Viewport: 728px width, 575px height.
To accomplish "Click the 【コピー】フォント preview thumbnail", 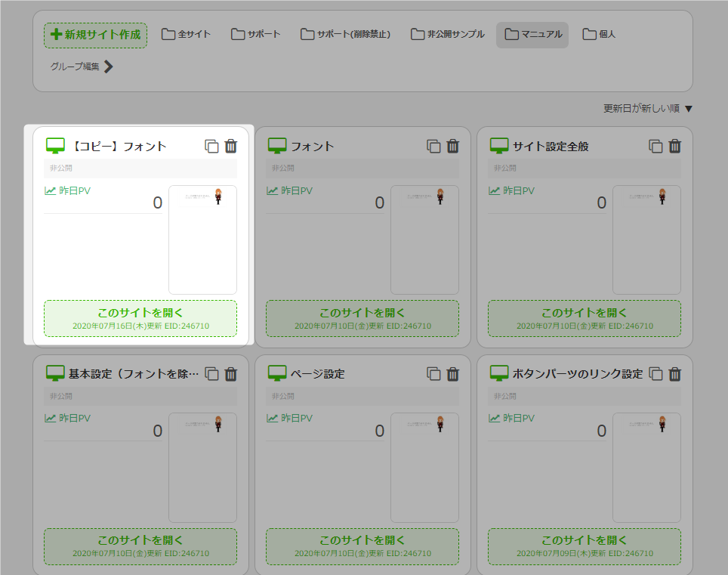I will [203, 240].
